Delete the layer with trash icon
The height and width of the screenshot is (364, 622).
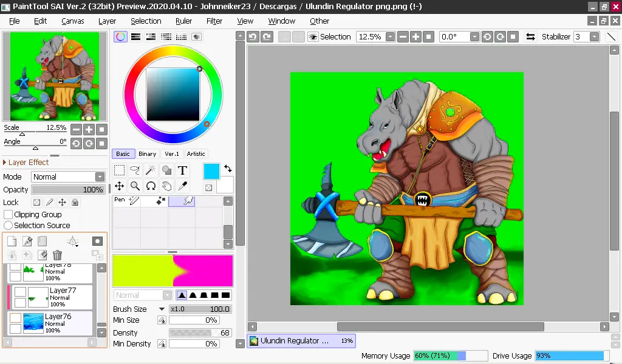pos(58,255)
